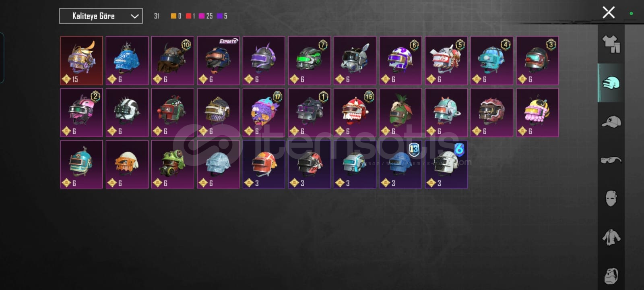Select the blue helmet with badge 13
644x290 pixels.
point(400,164)
